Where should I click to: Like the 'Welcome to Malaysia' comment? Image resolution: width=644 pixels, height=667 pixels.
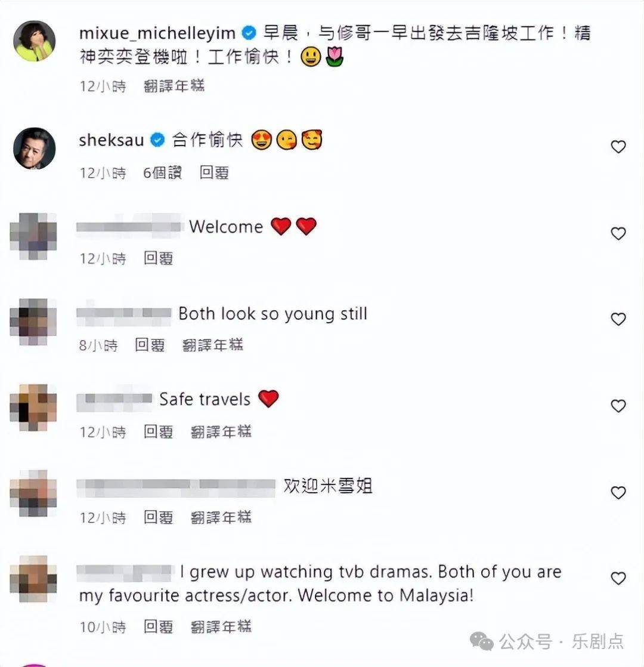(618, 579)
